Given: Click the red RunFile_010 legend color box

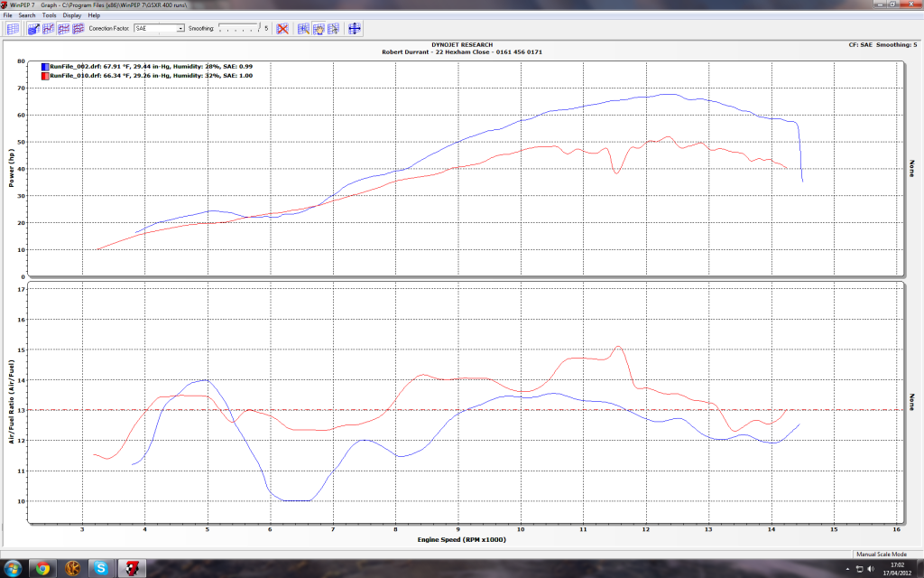Looking at the screenshot, I should click(x=45, y=76).
